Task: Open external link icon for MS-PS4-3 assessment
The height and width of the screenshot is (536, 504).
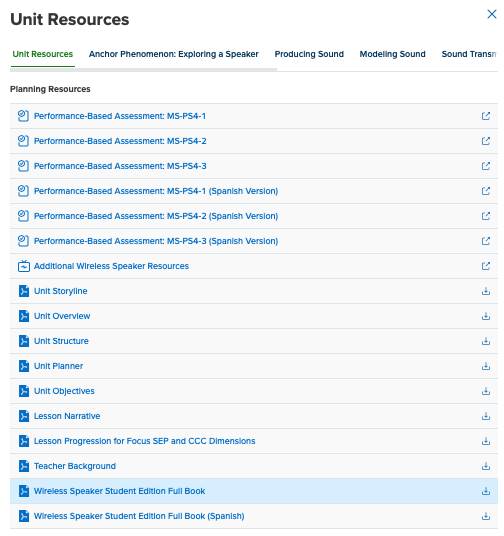Action: (x=486, y=166)
